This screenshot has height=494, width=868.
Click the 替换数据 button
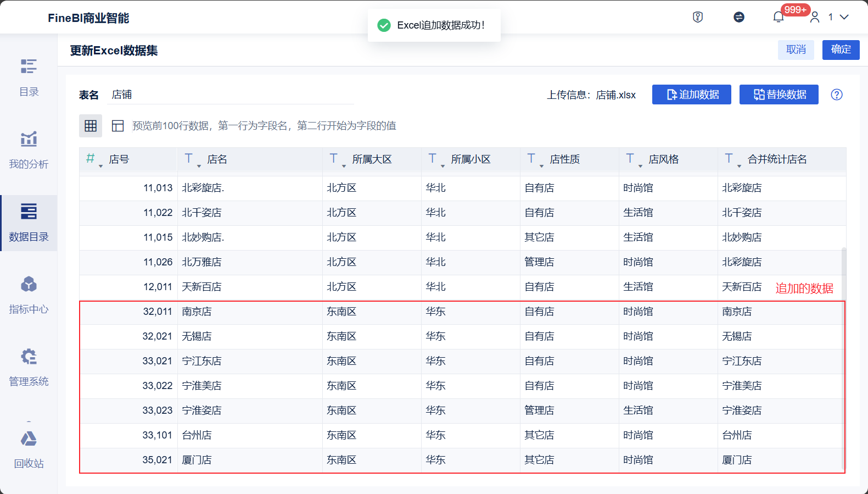click(779, 95)
